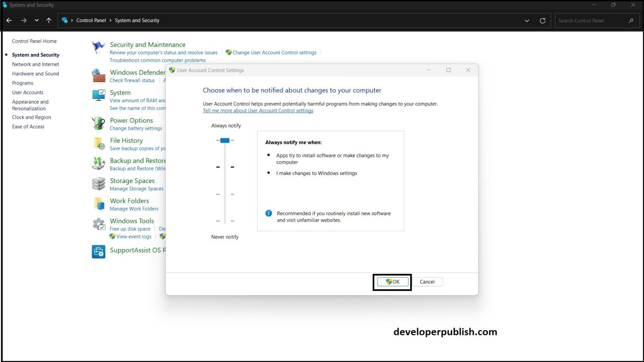Go to User Accounts category in sidebar
The height and width of the screenshot is (362, 644).
pyautogui.click(x=27, y=93)
